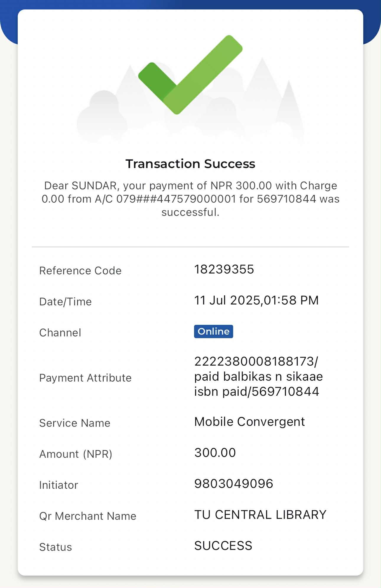The width and height of the screenshot is (381, 588).
Task: Tap the Channel label
Action: [60, 333]
